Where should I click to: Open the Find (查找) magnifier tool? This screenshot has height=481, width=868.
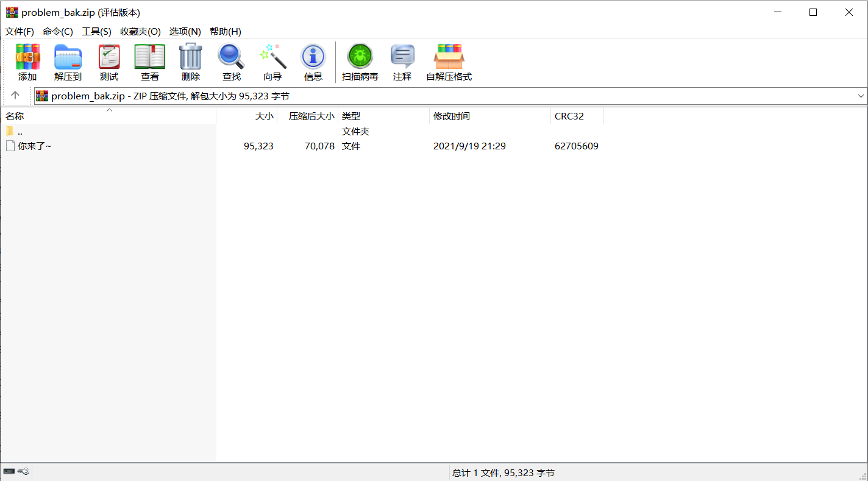pos(232,62)
